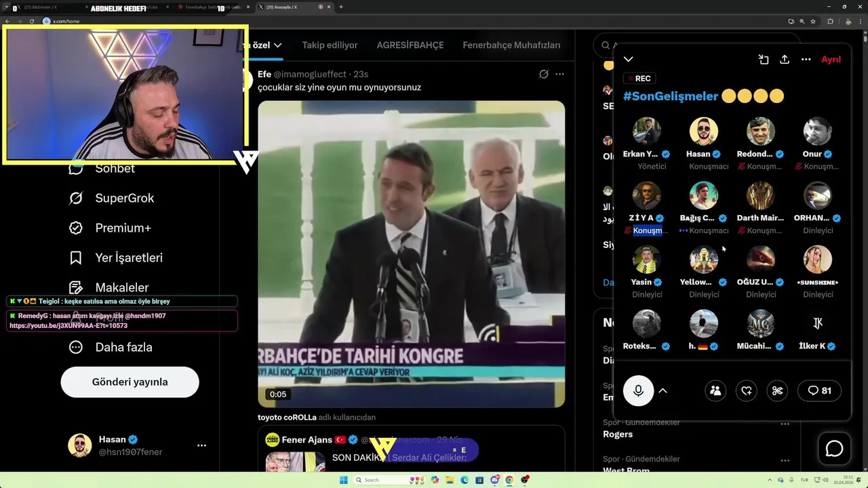Open three-dot menu on Efe's post

559,74
